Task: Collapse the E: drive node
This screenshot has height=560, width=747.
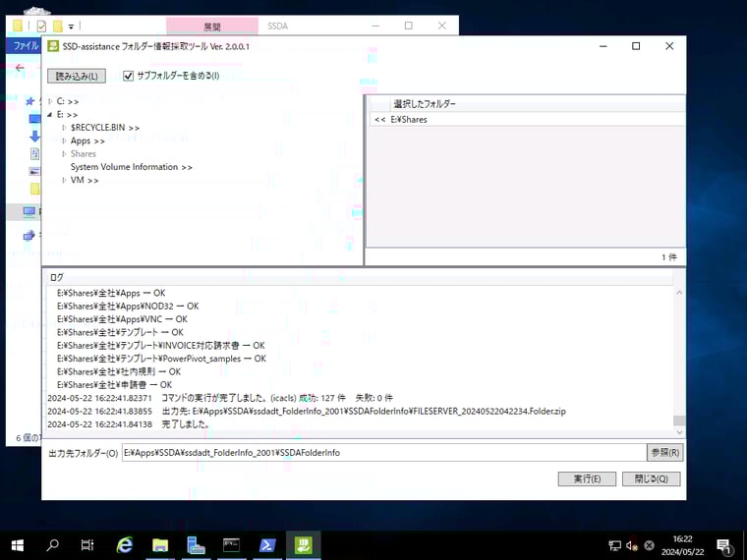Action: click(x=50, y=114)
